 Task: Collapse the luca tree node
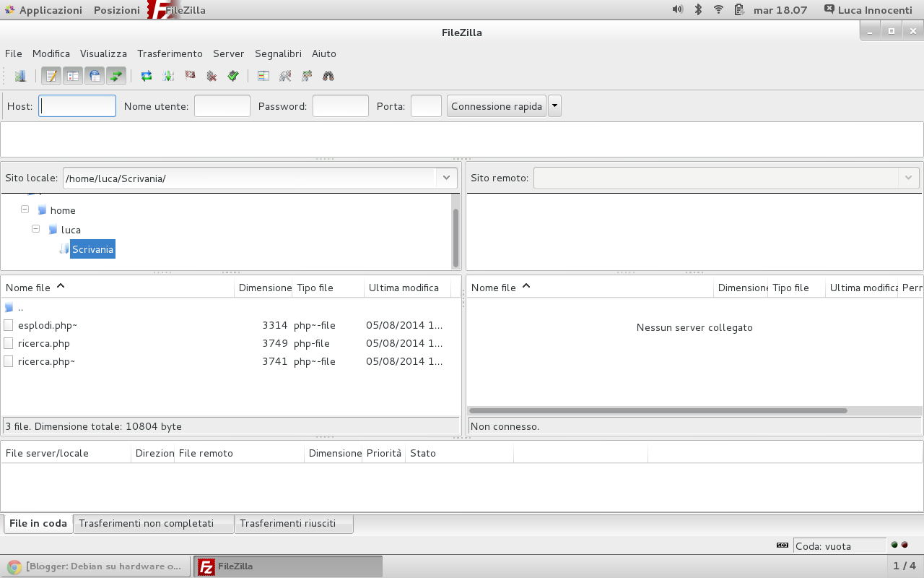click(35, 229)
